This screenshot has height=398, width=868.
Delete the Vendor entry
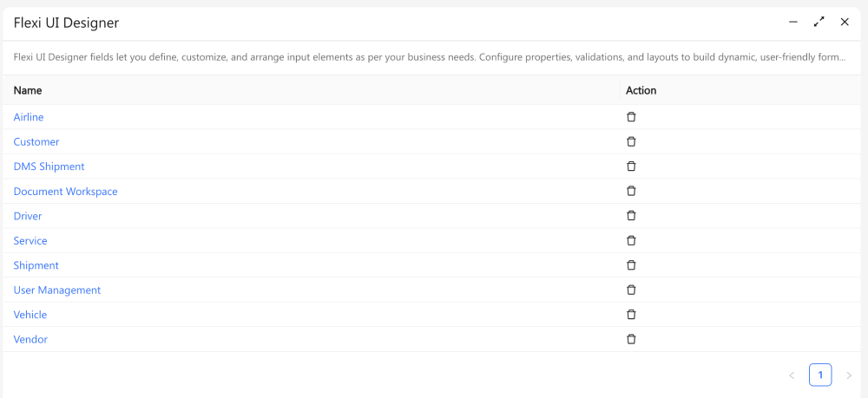coord(631,339)
